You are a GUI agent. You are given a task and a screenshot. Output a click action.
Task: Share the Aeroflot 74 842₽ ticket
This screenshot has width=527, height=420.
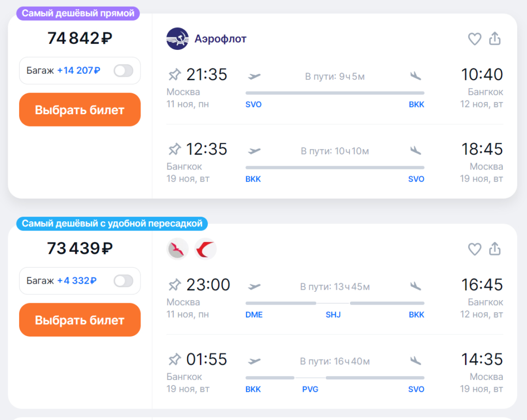tap(495, 38)
